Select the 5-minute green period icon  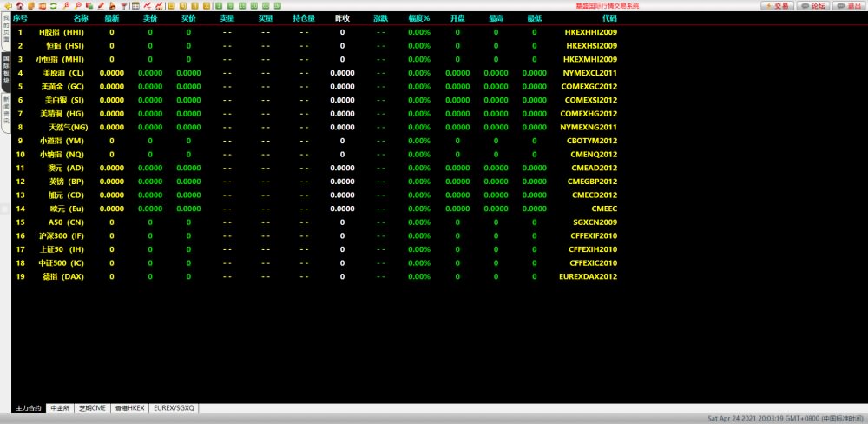(x=230, y=6)
